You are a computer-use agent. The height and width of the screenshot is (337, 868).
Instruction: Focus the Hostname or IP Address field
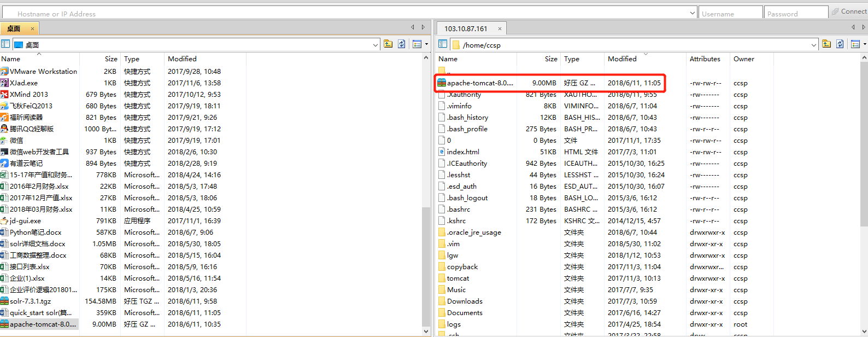pyautogui.click(x=350, y=13)
